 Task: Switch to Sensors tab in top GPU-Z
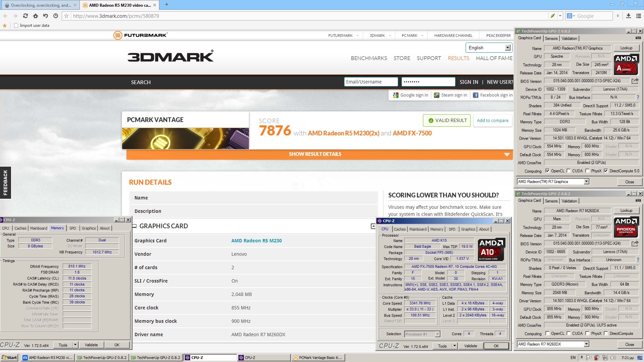pos(551,38)
